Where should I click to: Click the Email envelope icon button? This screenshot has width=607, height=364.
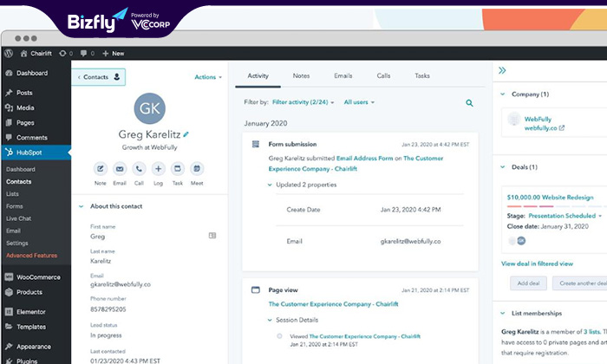coord(120,169)
